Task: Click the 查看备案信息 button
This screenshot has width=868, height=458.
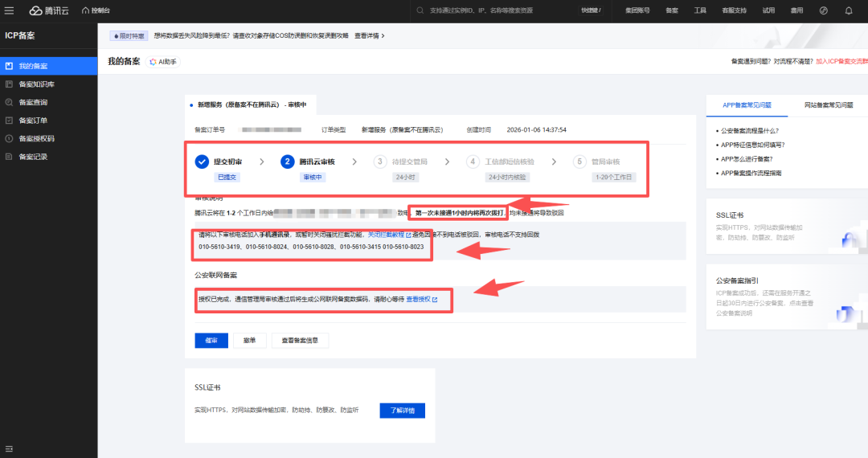Action: pos(300,341)
